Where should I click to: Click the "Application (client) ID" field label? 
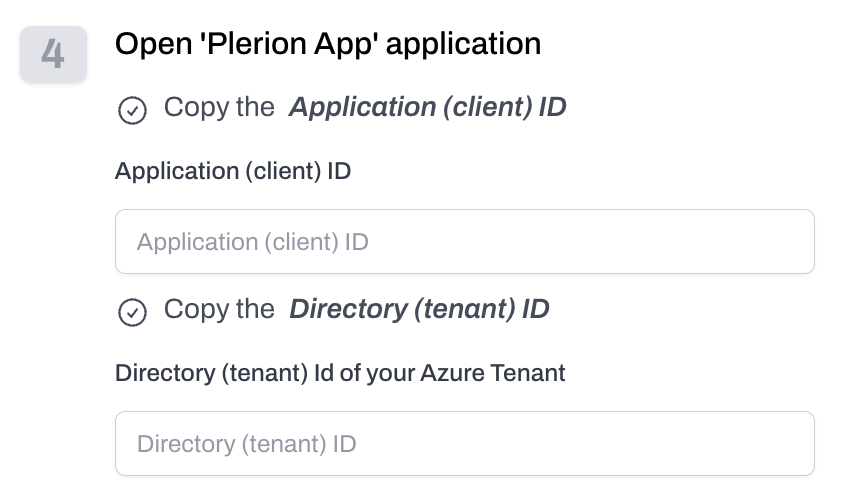(x=233, y=171)
